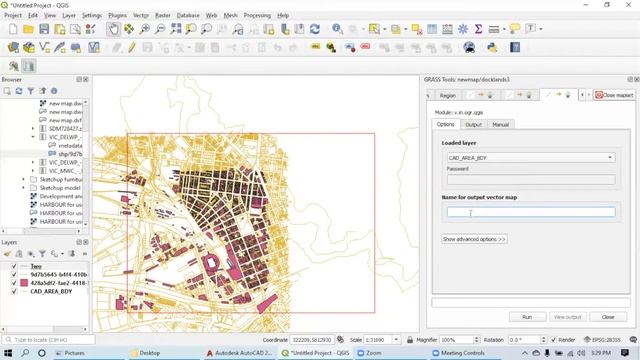
Task: Click Close button in GRASS Tools
Action: (608, 317)
